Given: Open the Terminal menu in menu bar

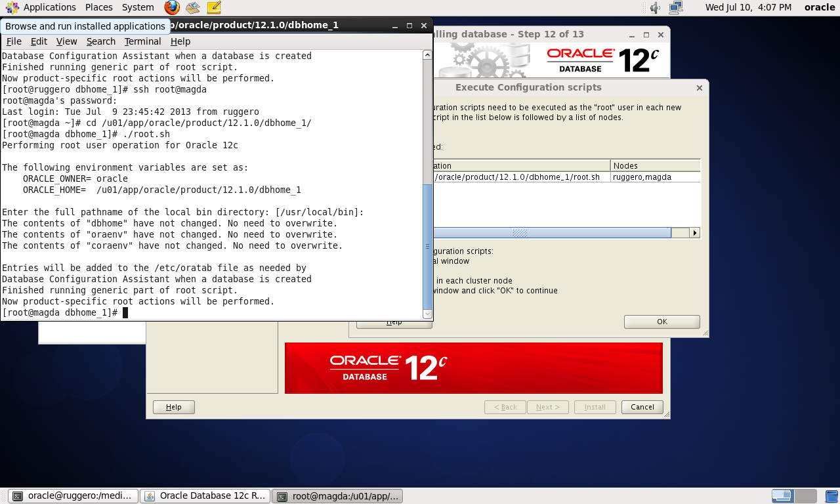Looking at the screenshot, I should 142,41.
